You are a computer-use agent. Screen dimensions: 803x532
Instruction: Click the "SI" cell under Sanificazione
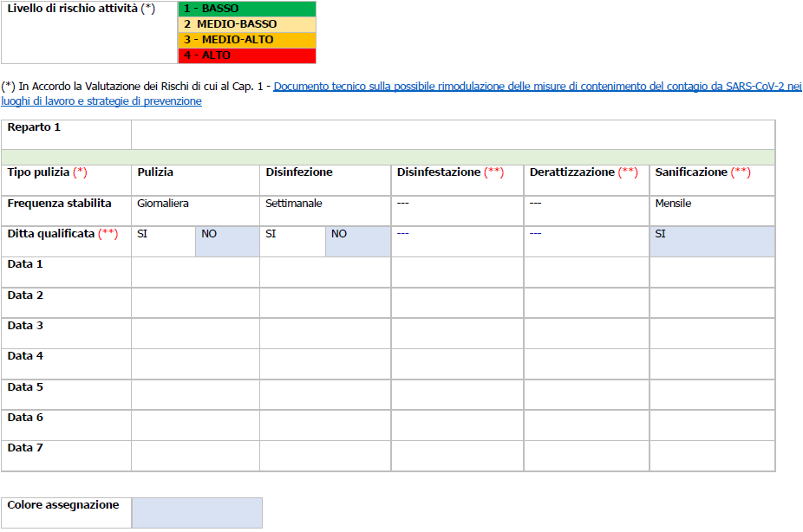click(712, 242)
